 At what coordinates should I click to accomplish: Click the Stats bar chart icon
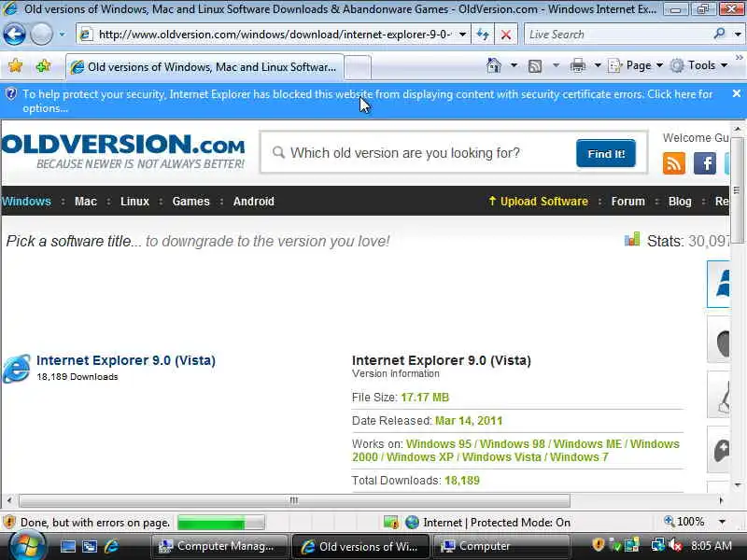[632, 240]
